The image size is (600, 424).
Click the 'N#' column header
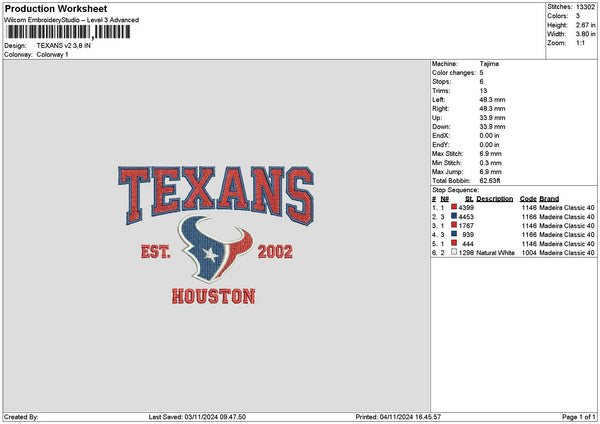point(445,199)
